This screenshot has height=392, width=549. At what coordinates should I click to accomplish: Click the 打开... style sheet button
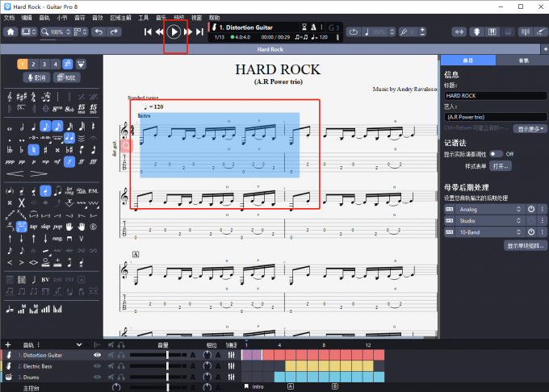(x=501, y=165)
